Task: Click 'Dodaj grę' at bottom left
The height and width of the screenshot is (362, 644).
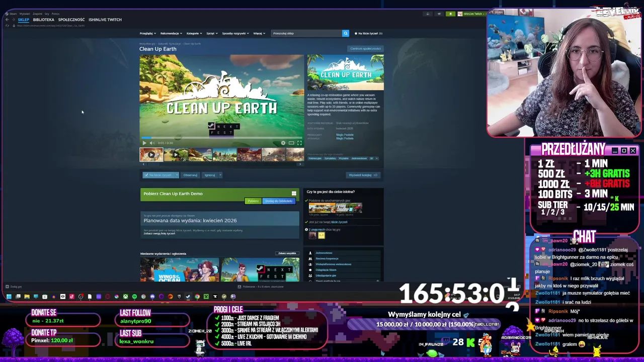Action: pos(14,287)
